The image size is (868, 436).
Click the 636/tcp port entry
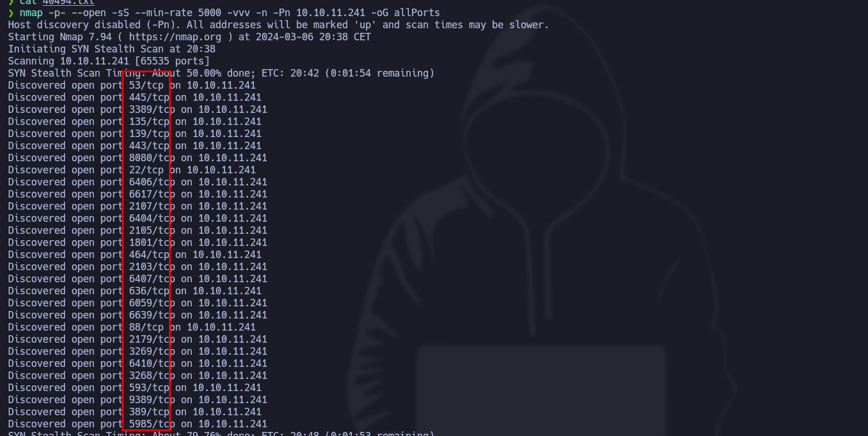(149, 291)
